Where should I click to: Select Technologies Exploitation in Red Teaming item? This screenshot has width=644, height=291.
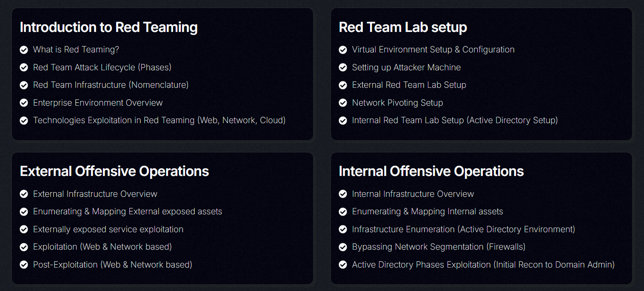coord(159,120)
